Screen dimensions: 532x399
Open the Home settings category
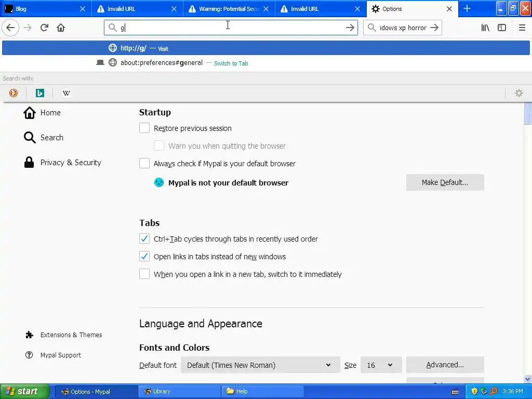pyautogui.click(x=42, y=113)
